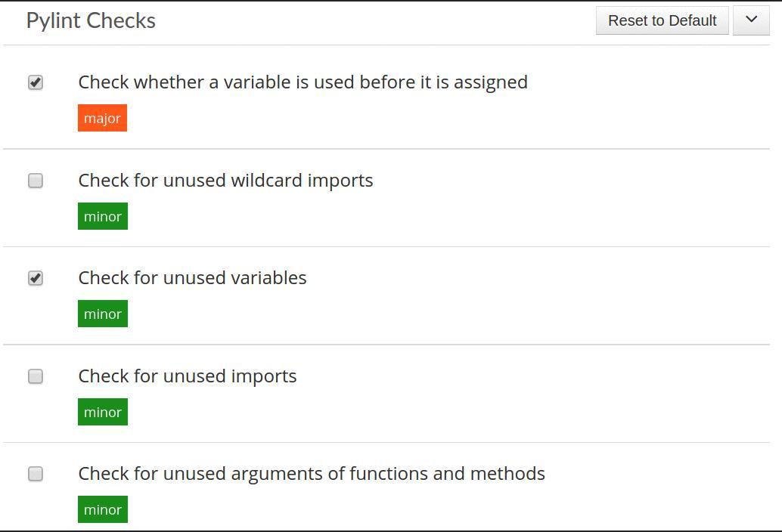782x532 pixels.
Task: Enable the unused wildcard imports check
Action: (36, 181)
